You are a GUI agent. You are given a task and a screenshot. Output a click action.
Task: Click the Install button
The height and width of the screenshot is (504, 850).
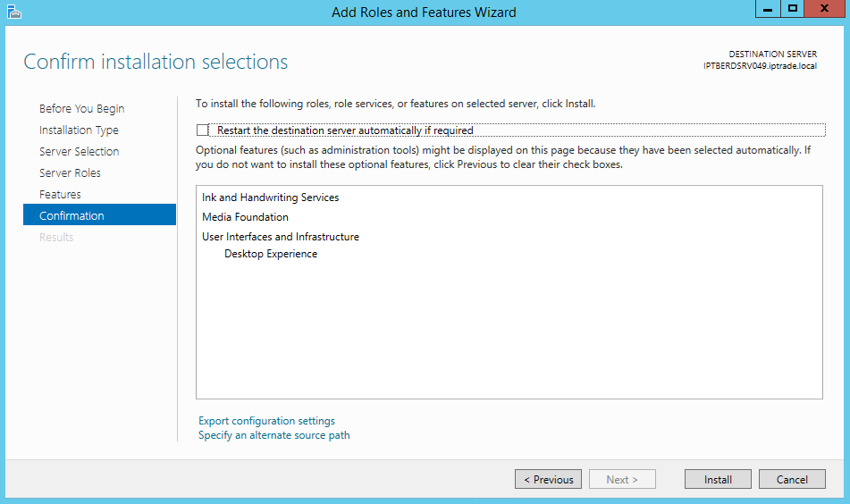pyautogui.click(x=718, y=479)
